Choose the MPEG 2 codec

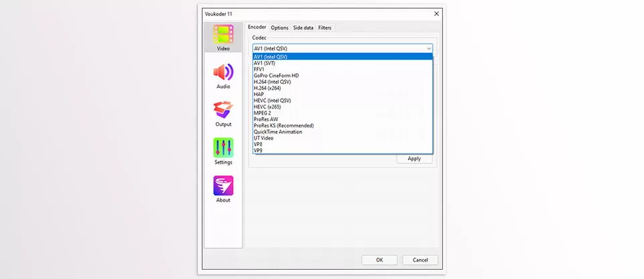(x=343, y=113)
